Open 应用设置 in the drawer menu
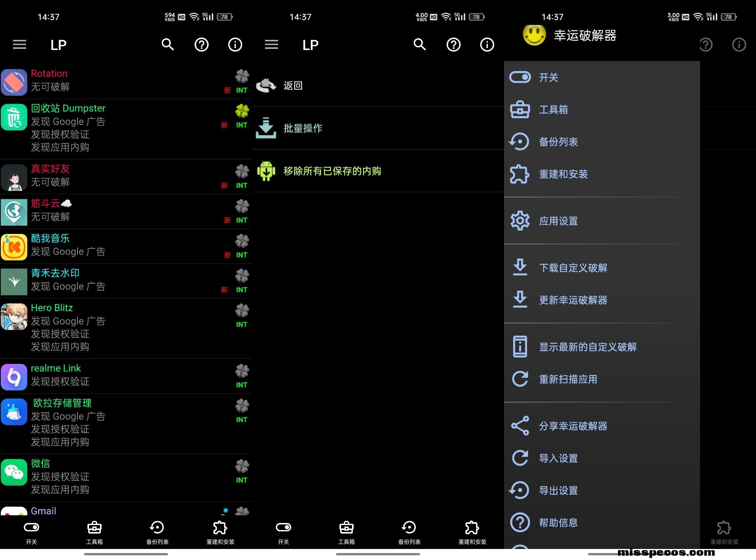The width and height of the screenshot is (756, 560). [x=602, y=221]
